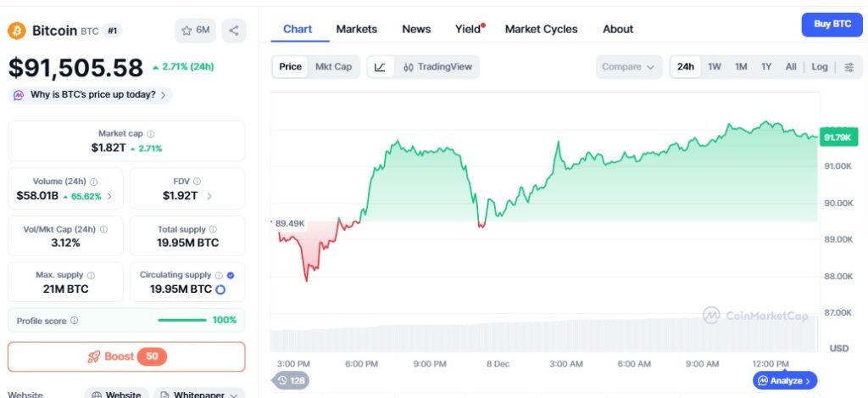
Task: Click the Boost 50 button
Action: click(x=126, y=356)
